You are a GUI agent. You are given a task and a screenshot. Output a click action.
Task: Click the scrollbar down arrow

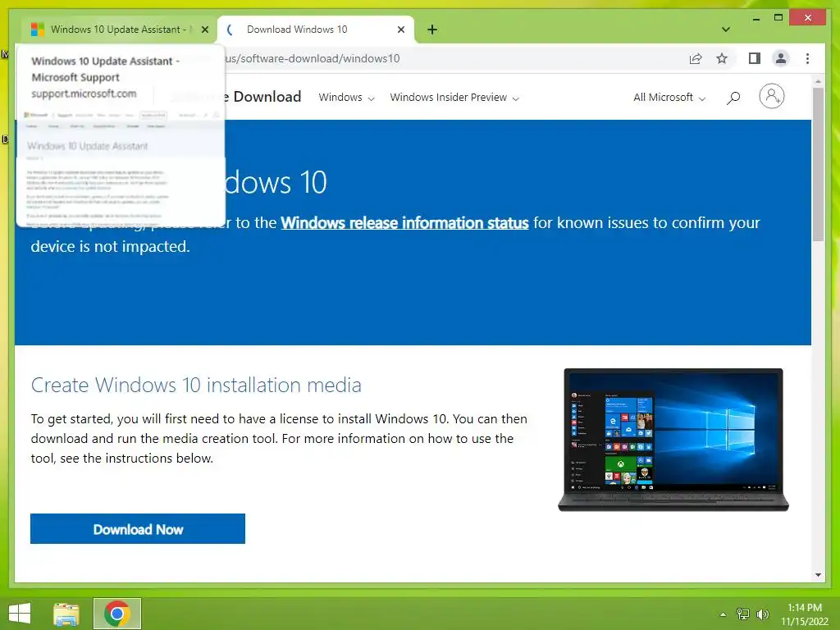tap(818, 575)
